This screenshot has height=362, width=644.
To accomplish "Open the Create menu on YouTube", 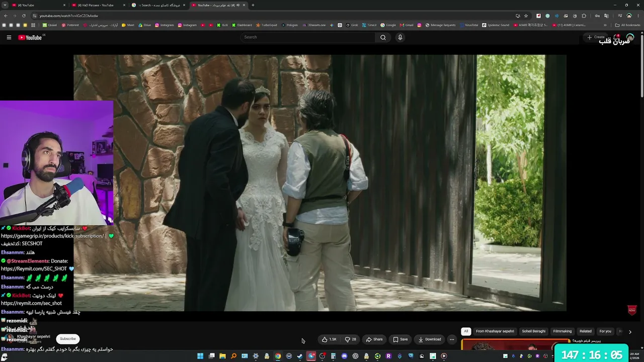I will (x=596, y=37).
